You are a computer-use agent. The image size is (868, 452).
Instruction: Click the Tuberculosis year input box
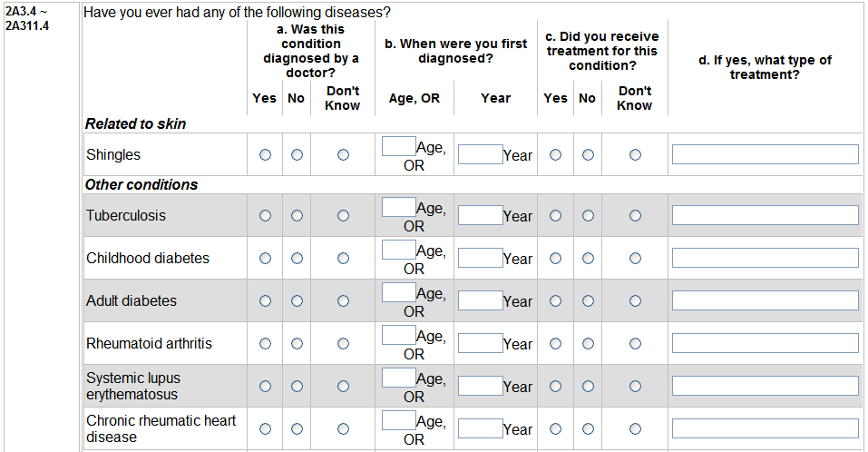480,215
